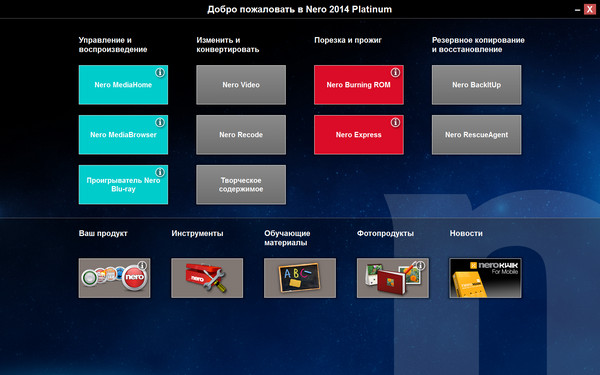
Task: Open the Творческое содержимое tile
Action: click(x=241, y=184)
